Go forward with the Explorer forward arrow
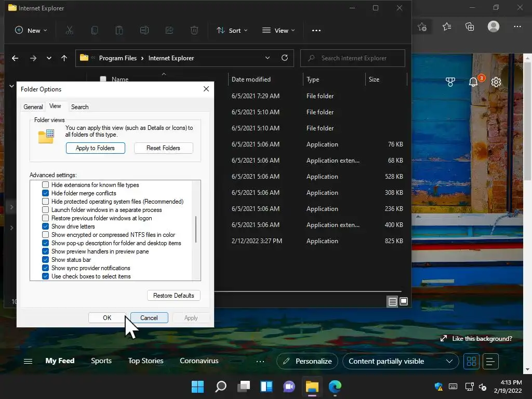The width and height of the screenshot is (532, 399). click(33, 58)
